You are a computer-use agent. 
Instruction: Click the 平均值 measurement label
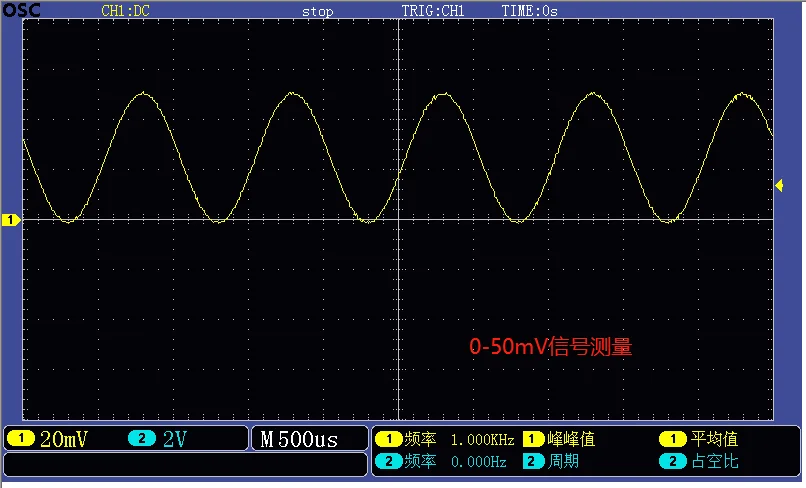(x=715, y=439)
